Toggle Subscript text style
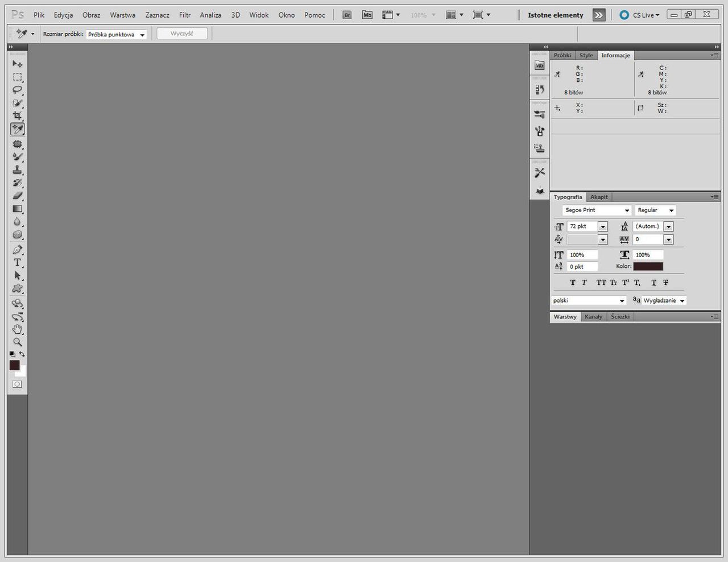This screenshot has width=728, height=562. [638, 283]
